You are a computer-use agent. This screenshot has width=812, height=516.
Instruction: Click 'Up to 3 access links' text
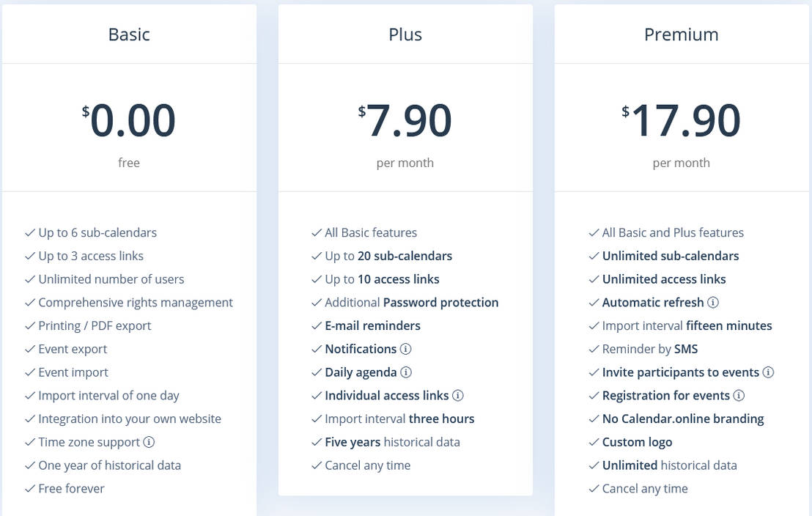[91, 256]
